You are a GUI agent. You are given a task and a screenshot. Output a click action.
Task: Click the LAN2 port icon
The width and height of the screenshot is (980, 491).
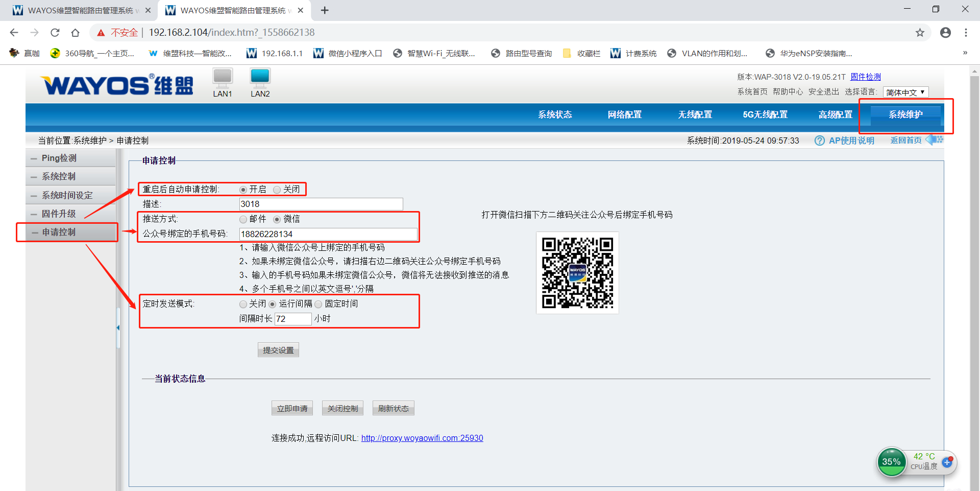(x=260, y=77)
